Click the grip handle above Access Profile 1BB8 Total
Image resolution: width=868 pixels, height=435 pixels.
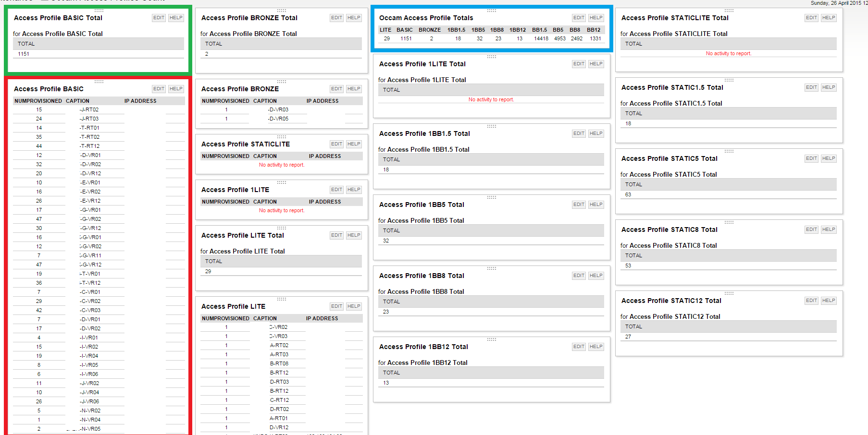coord(492,268)
